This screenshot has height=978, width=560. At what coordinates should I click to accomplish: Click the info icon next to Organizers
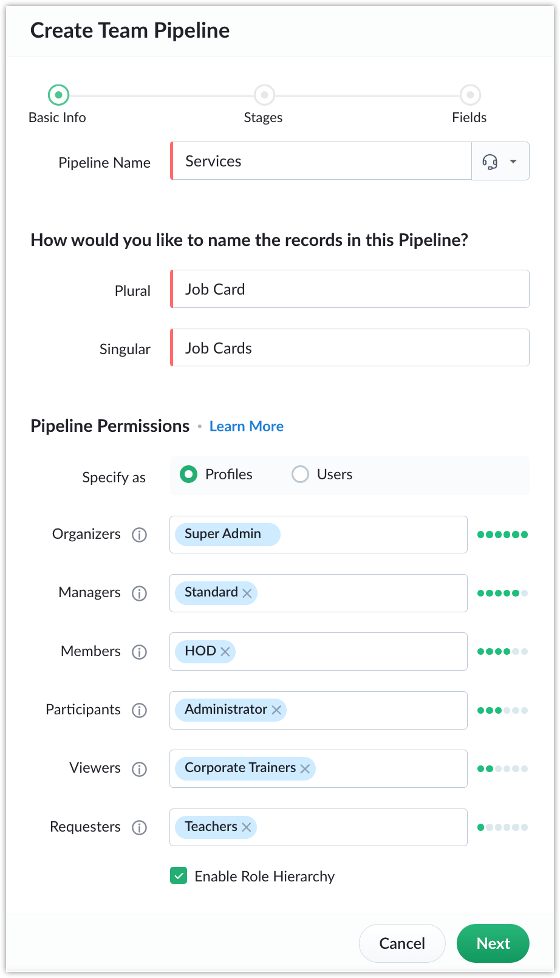[140, 535]
